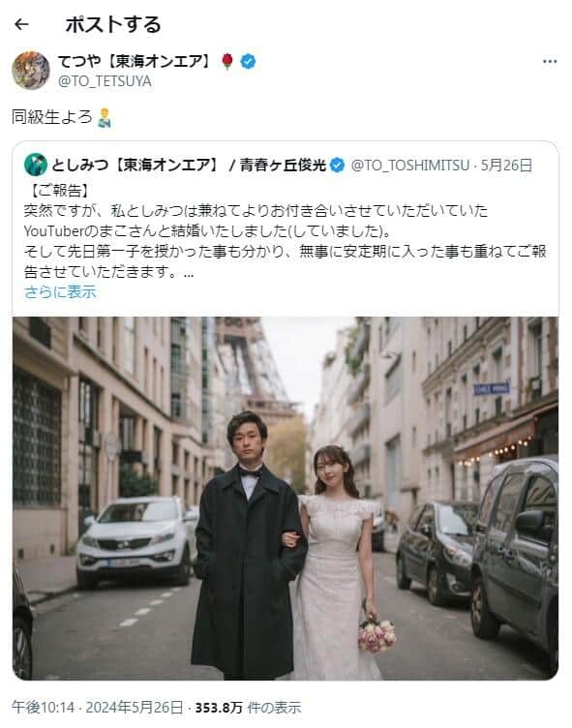Open the @TO_TOSHIMITSU handle link
Screen dimensions: 572x728
click(x=410, y=166)
